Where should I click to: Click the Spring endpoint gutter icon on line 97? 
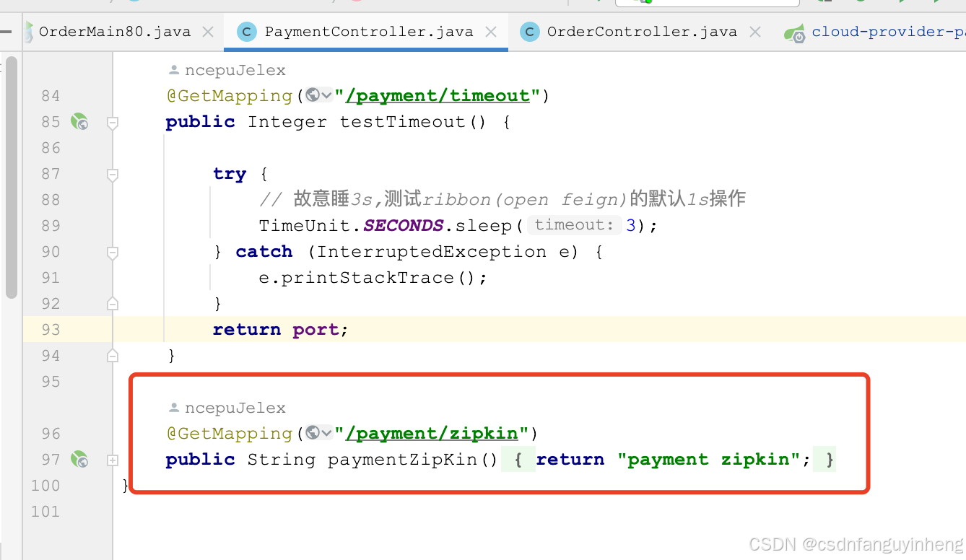(79, 460)
